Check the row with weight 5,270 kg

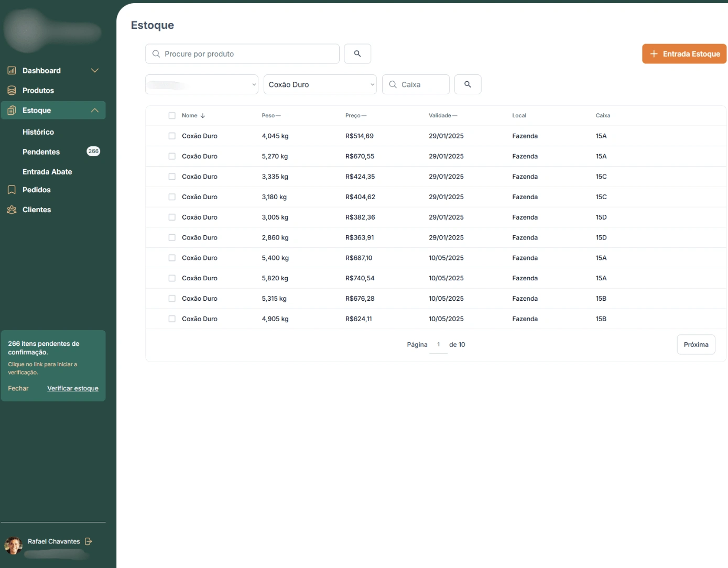click(172, 156)
